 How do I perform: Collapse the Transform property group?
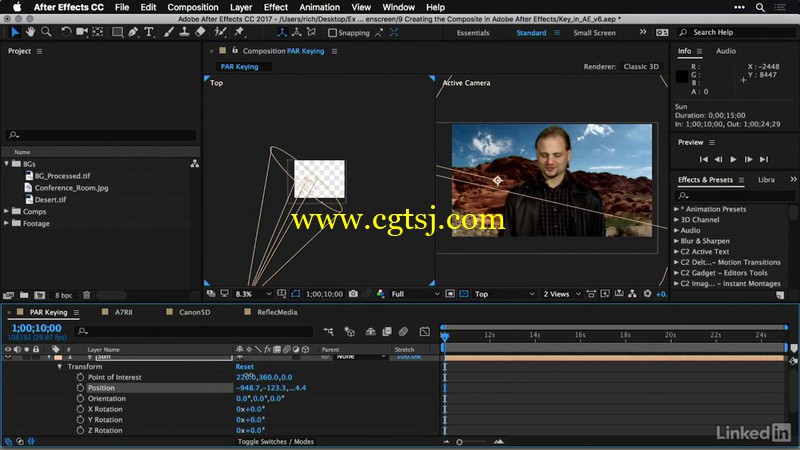point(60,366)
